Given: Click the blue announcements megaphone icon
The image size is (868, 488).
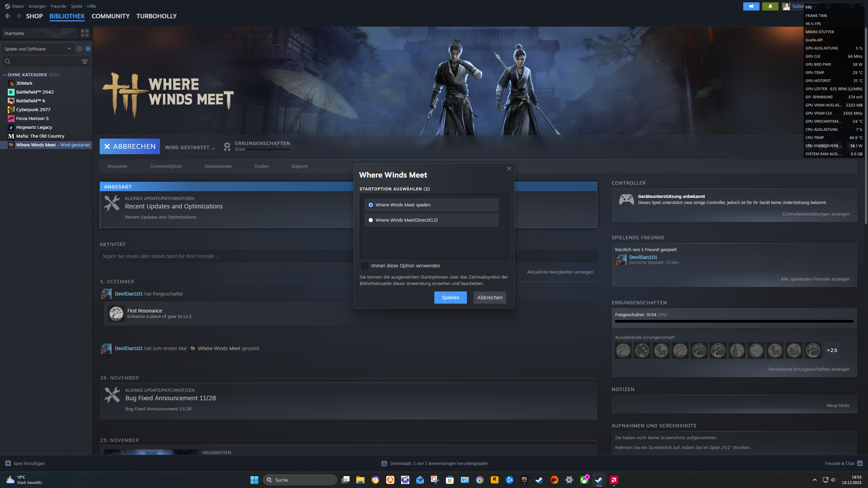Looking at the screenshot, I should [x=751, y=6].
